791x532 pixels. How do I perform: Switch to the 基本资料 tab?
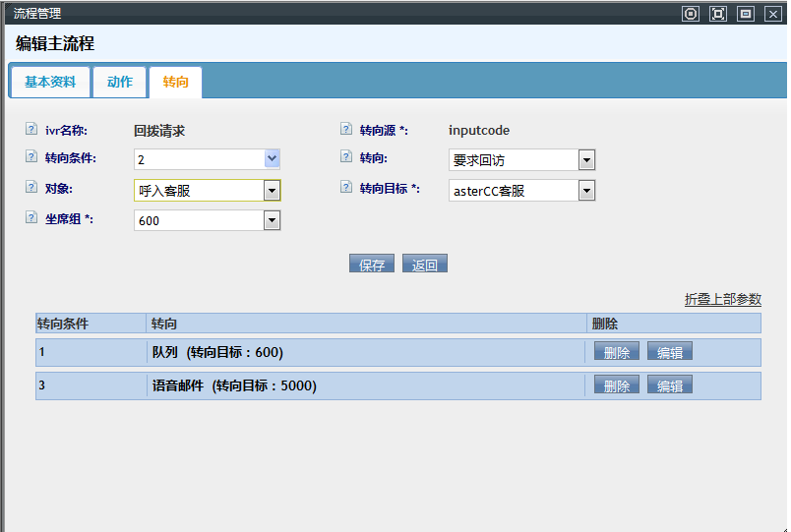click(x=50, y=83)
